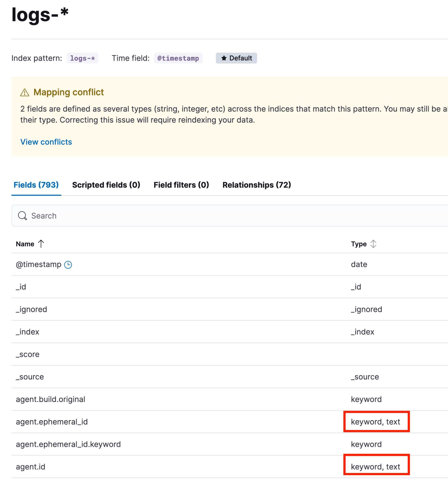The height and width of the screenshot is (486, 448).
Task: Switch to the Scripted fields tab
Action: point(106,185)
